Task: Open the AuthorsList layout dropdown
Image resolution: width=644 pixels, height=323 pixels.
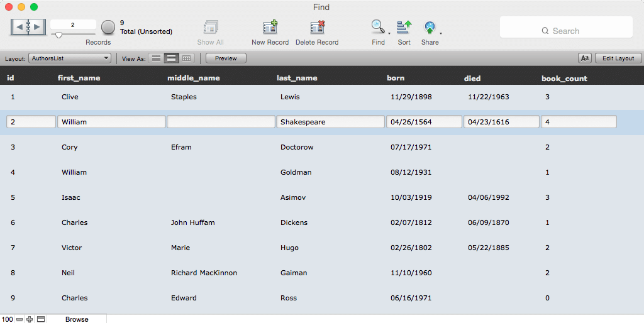Action: click(70, 58)
